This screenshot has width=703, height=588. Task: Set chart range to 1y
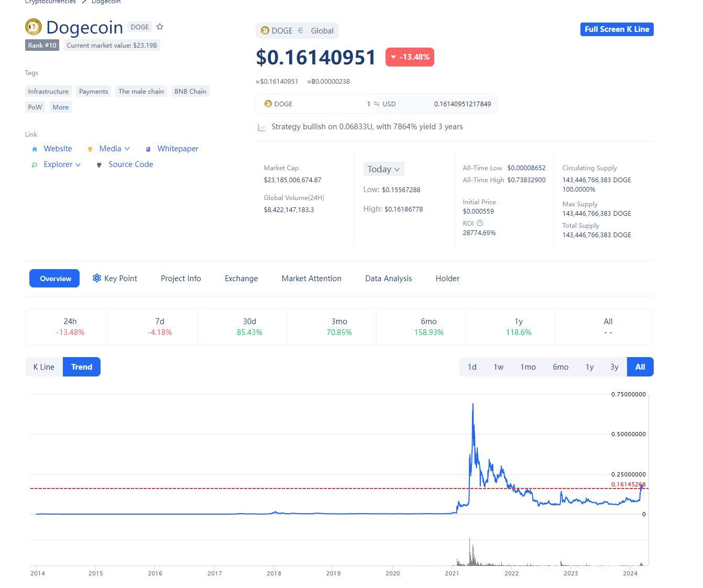point(589,367)
